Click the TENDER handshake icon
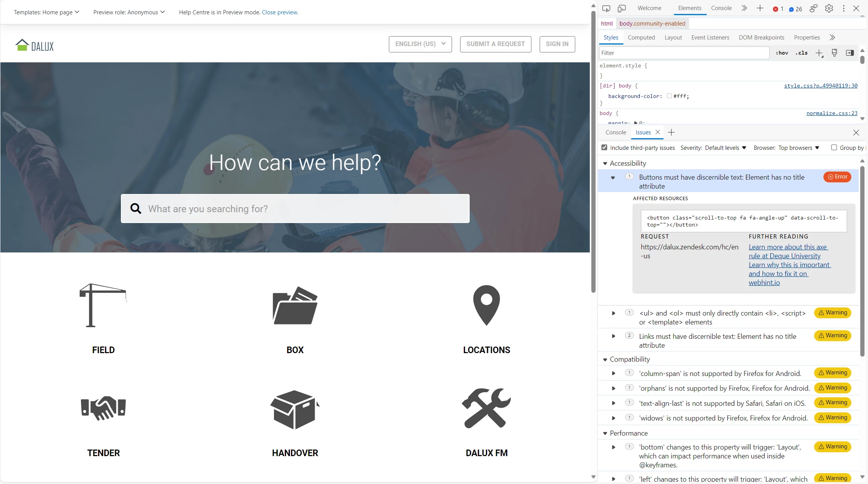The image size is (868, 484). pos(103,408)
